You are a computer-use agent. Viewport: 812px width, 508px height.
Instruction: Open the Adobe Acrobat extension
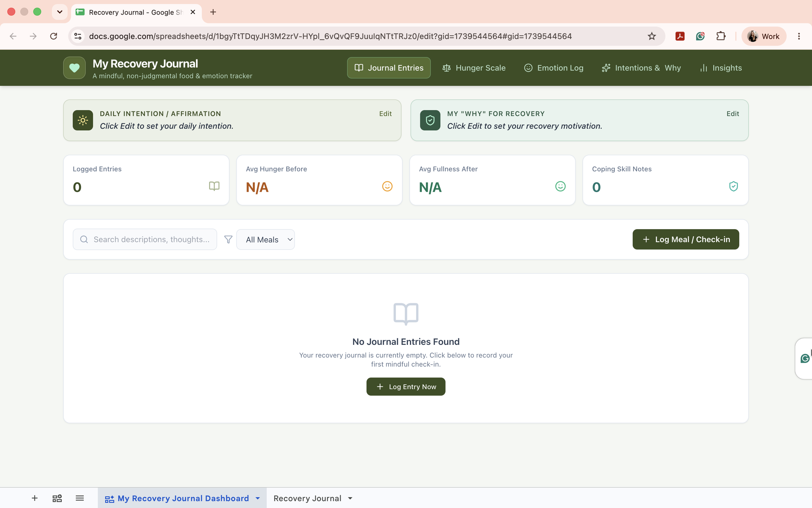(680, 36)
